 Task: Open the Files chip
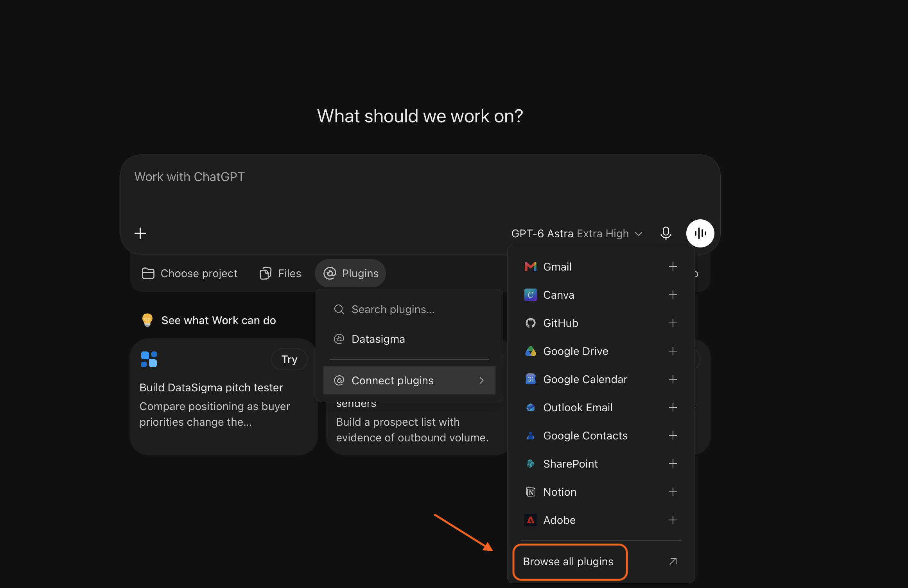(x=280, y=273)
